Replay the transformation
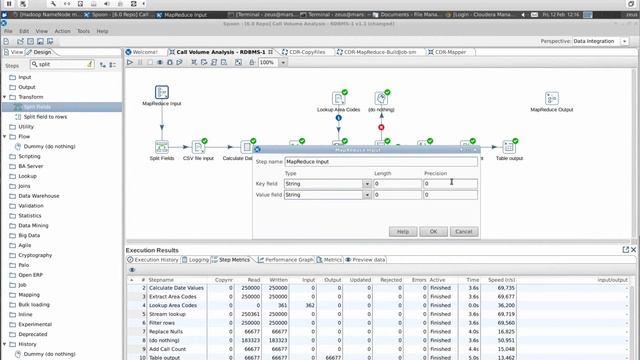The image size is (640, 360). [179, 62]
